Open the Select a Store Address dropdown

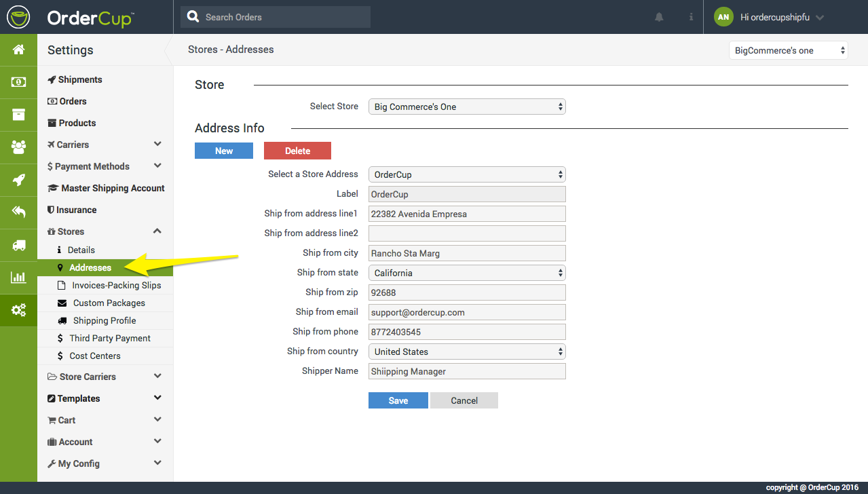pyautogui.click(x=467, y=174)
